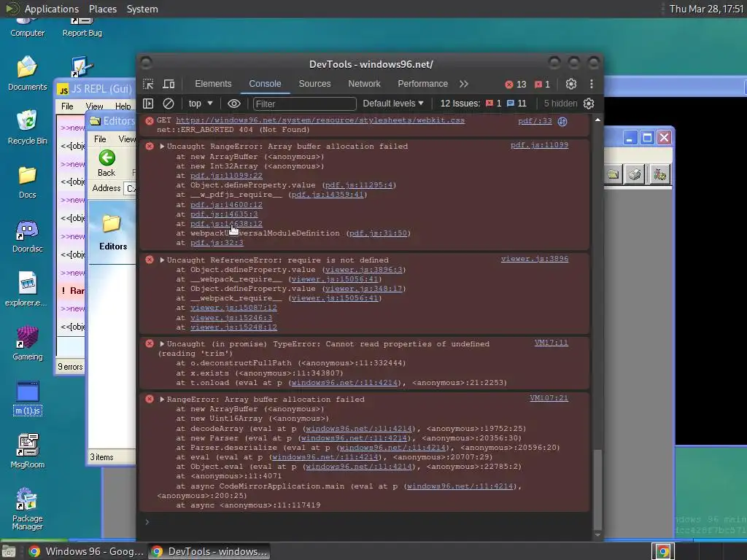
Task: Open the Docs folder desktop icon
Action: 27,182
